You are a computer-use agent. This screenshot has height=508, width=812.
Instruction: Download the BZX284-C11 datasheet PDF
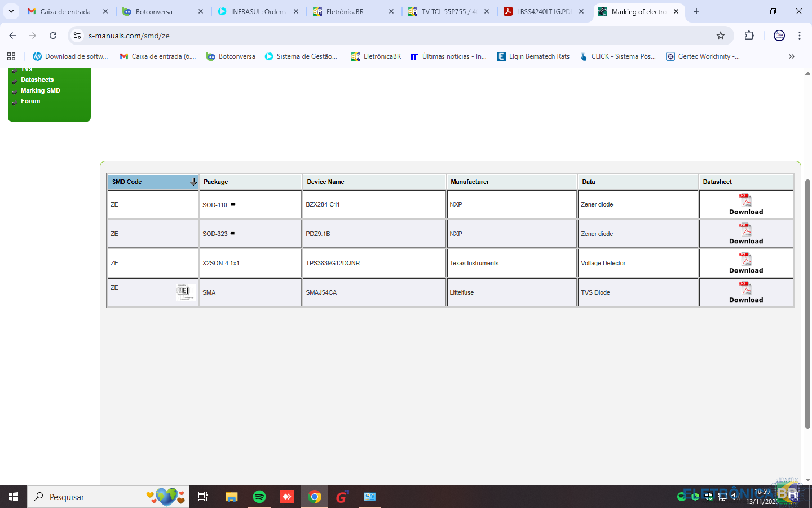pyautogui.click(x=745, y=204)
